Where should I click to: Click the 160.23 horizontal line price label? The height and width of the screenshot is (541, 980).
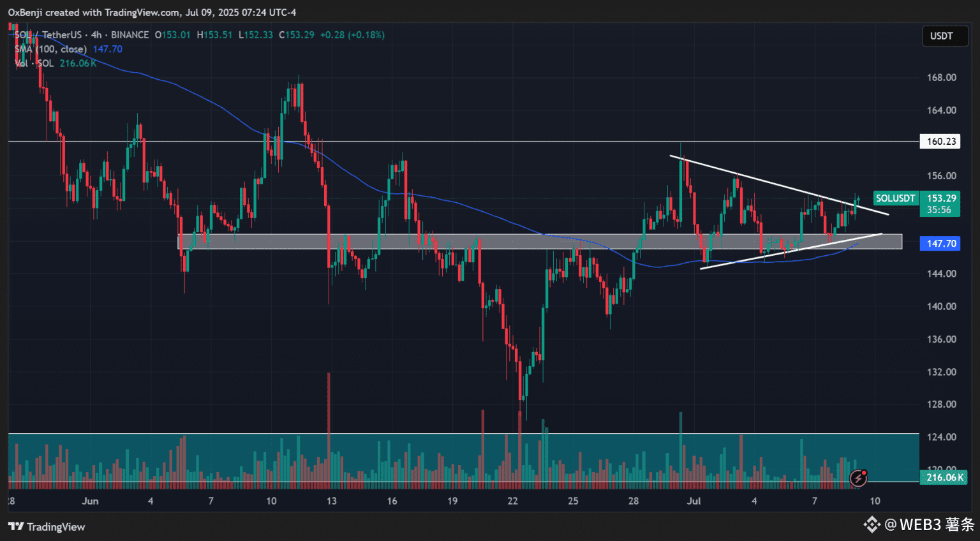pyautogui.click(x=941, y=141)
